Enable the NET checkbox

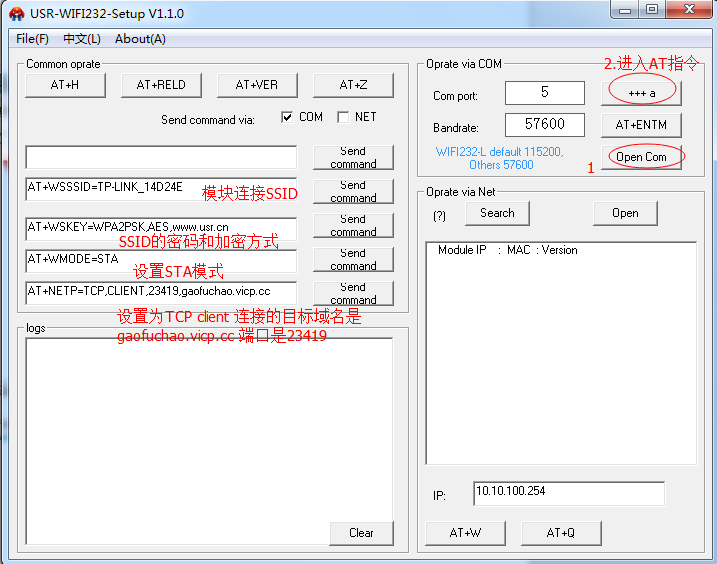(x=343, y=117)
